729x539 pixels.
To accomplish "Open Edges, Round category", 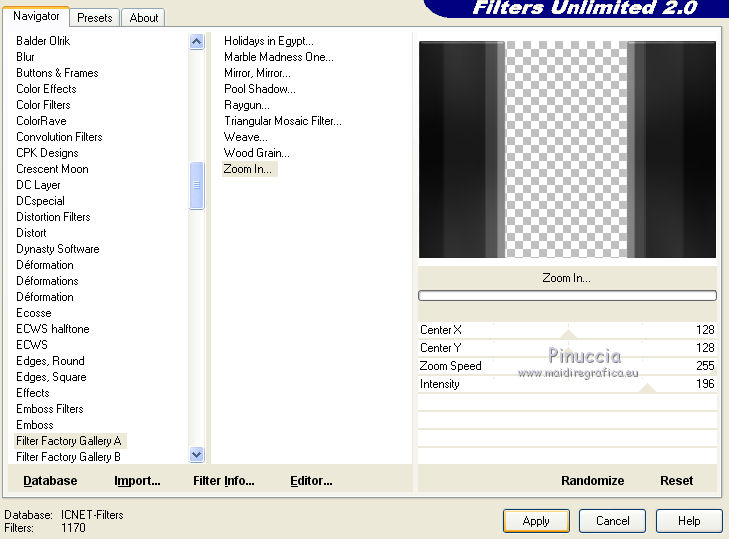I will pyautogui.click(x=50, y=361).
